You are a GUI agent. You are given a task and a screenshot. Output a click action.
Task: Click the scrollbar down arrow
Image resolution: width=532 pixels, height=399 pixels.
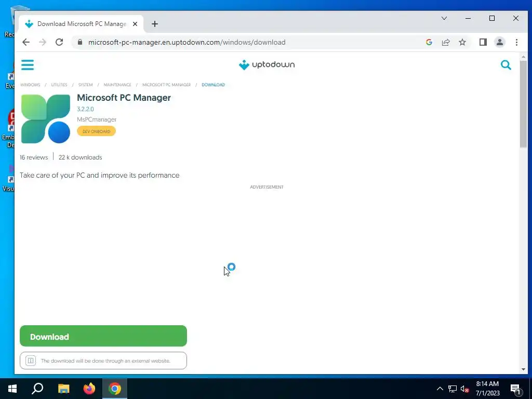coord(523,369)
